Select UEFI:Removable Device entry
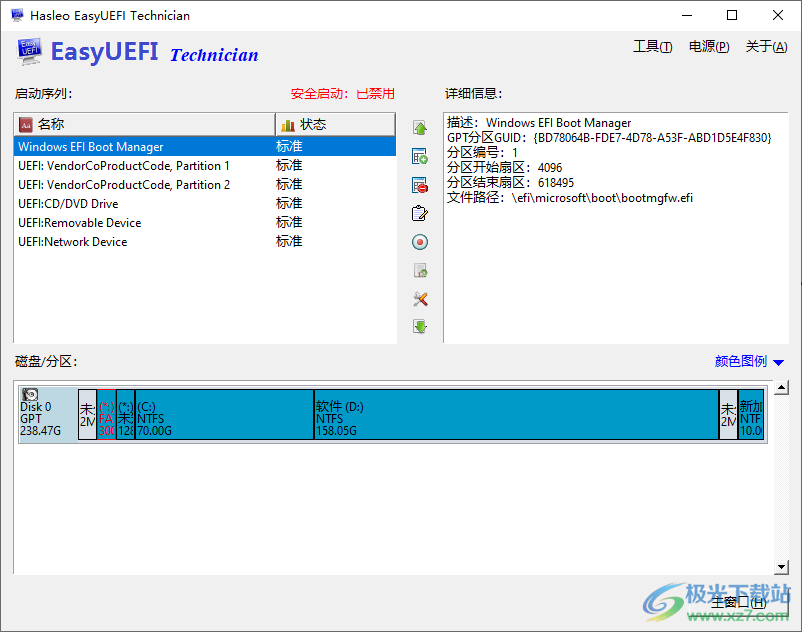 coord(205,222)
